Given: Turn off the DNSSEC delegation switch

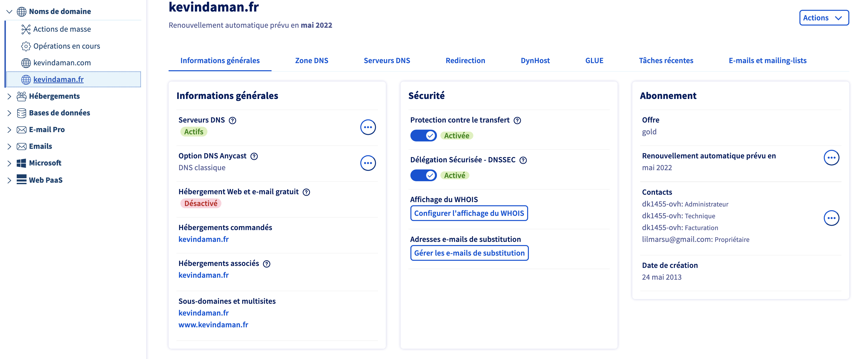Looking at the screenshot, I should click(x=423, y=175).
